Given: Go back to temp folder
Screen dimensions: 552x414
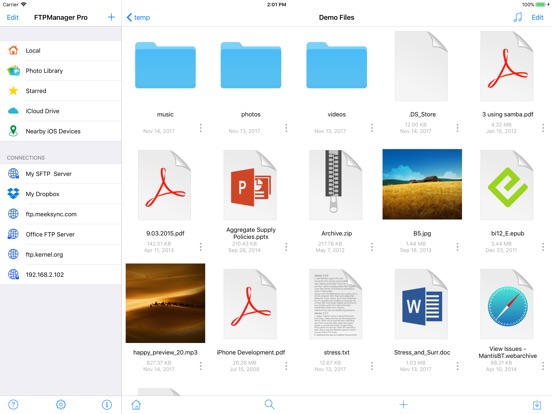Looking at the screenshot, I should (x=138, y=17).
